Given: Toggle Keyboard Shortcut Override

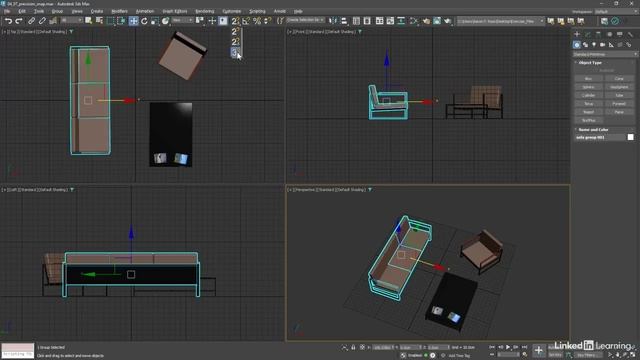Looking at the screenshot, I should [x=223, y=21].
